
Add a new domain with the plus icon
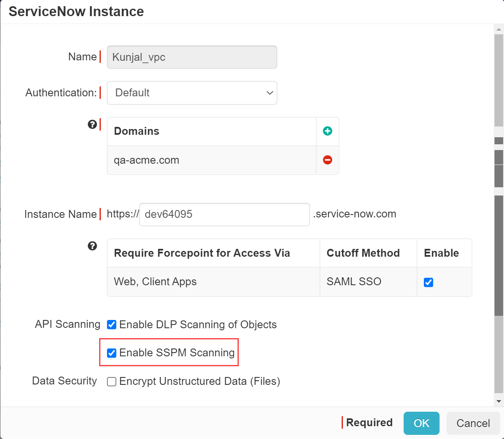click(x=327, y=131)
